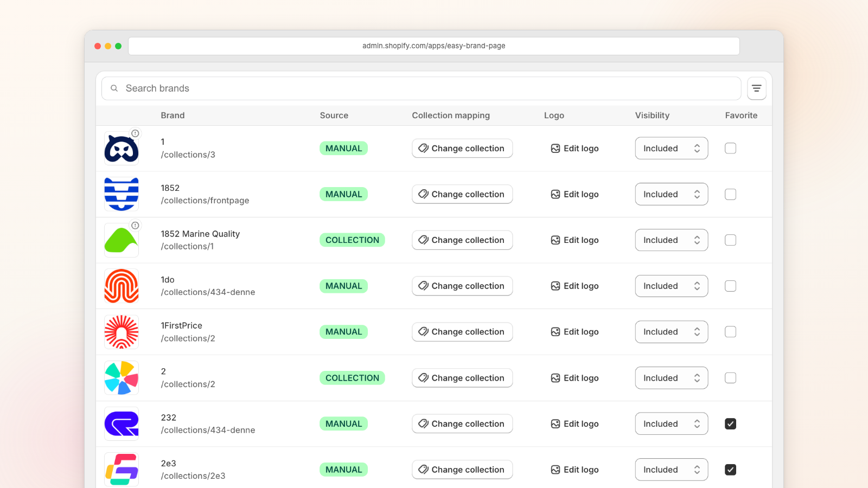The height and width of the screenshot is (488, 868).
Task: Change collection for 1FirstPrice
Action: point(462,332)
